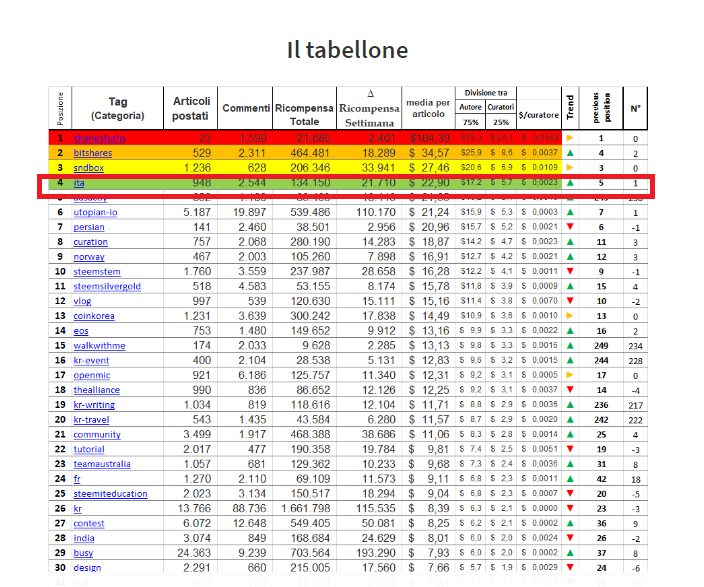Screen dimensions: 704x587
Task: Click the green up arrow in walkwithme row
Action: tap(570, 345)
